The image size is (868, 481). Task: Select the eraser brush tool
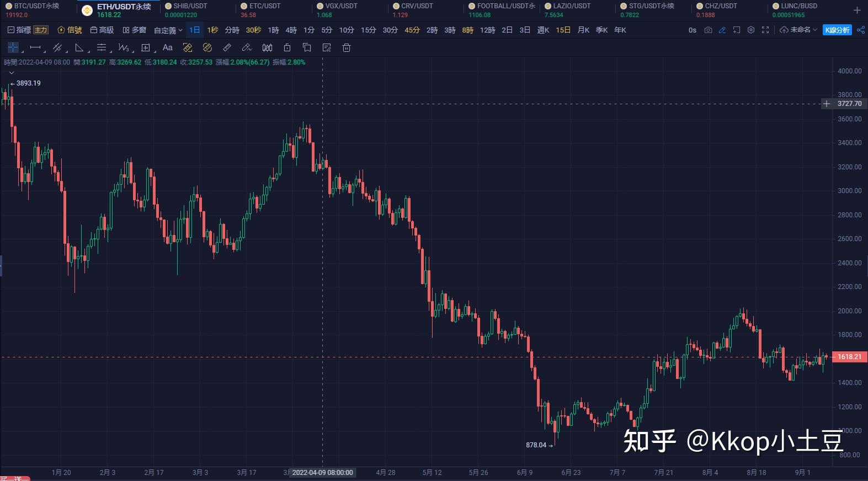(x=247, y=47)
